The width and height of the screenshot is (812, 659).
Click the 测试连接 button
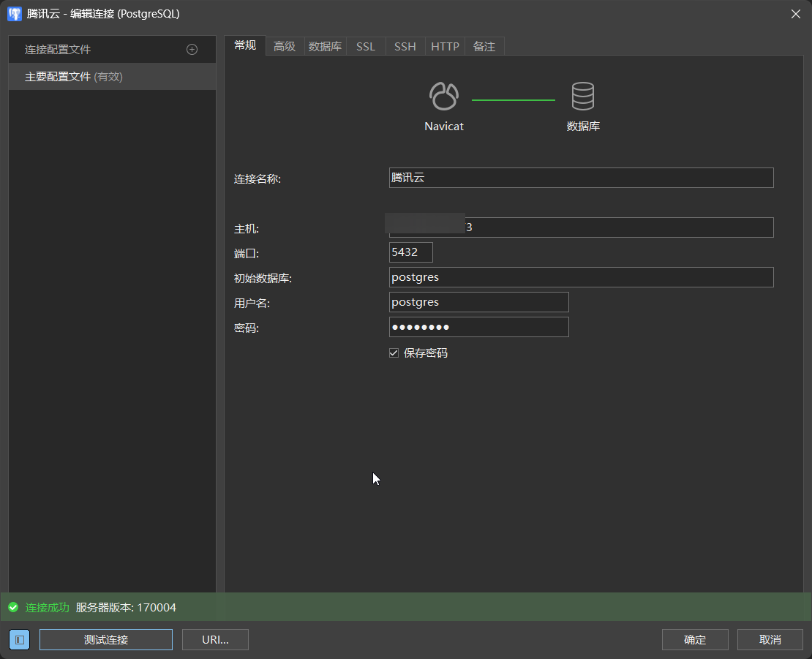click(x=106, y=640)
